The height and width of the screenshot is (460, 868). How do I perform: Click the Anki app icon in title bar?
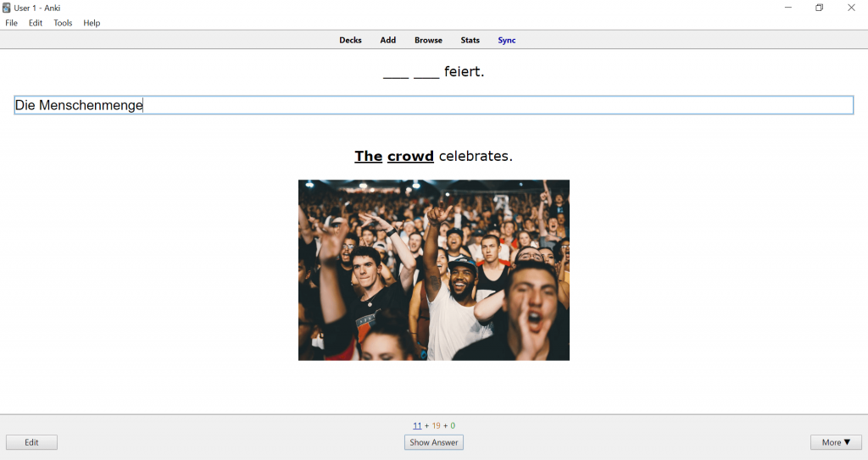point(7,8)
